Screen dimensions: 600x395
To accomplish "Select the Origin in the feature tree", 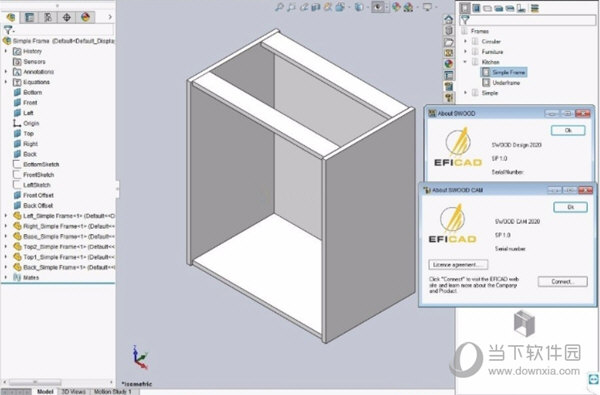I will point(26,123).
